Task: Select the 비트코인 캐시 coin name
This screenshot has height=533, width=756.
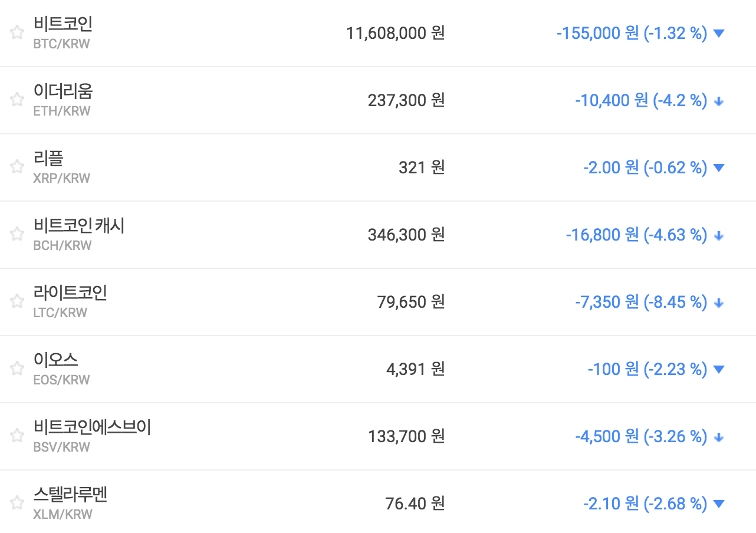Action: coord(79,226)
